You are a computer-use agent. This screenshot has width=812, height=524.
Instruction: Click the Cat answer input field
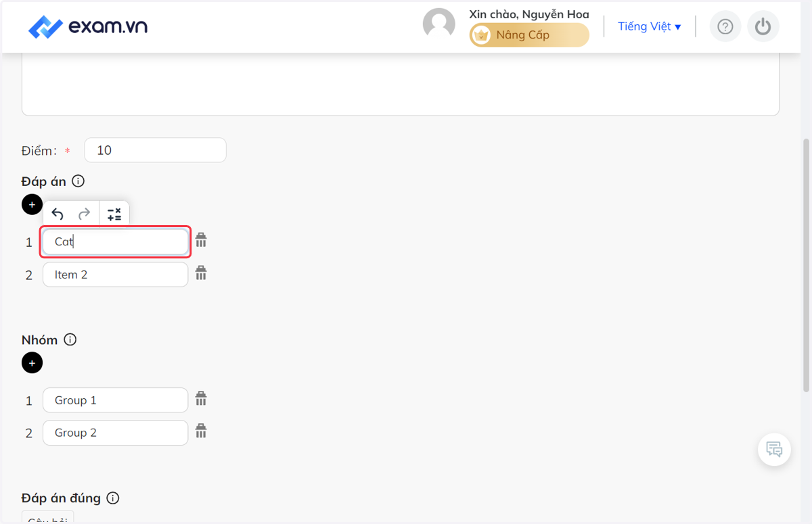(116, 241)
